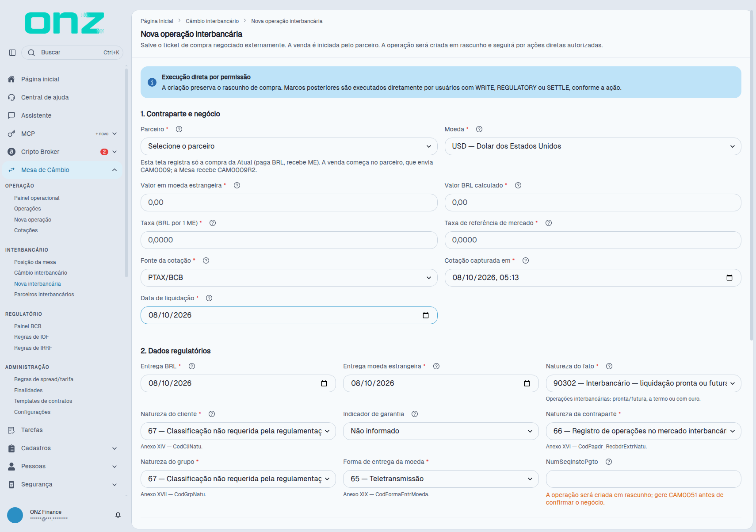The width and height of the screenshot is (756, 532).
Task: Open calendar icon in Entrega BRL field
Action: coord(324,383)
